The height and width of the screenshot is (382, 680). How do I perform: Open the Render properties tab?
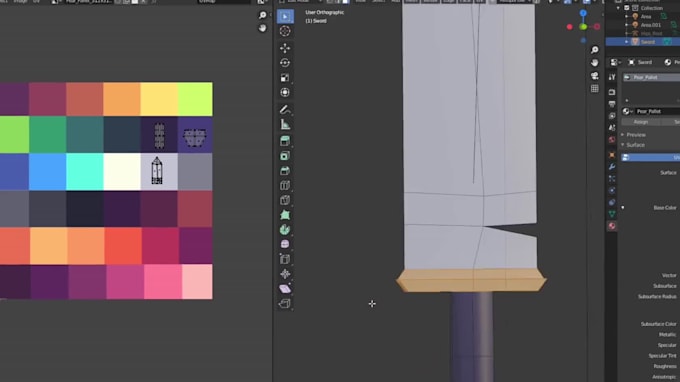pos(612,92)
